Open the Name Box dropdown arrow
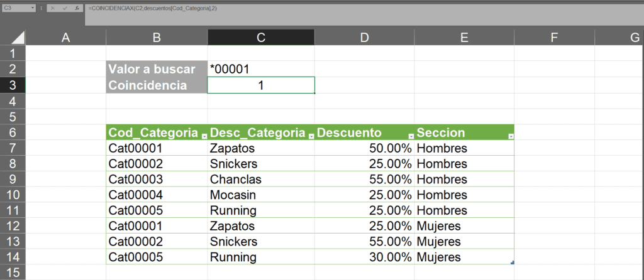Screen dimensions: 644x280 [x=32, y=8]
